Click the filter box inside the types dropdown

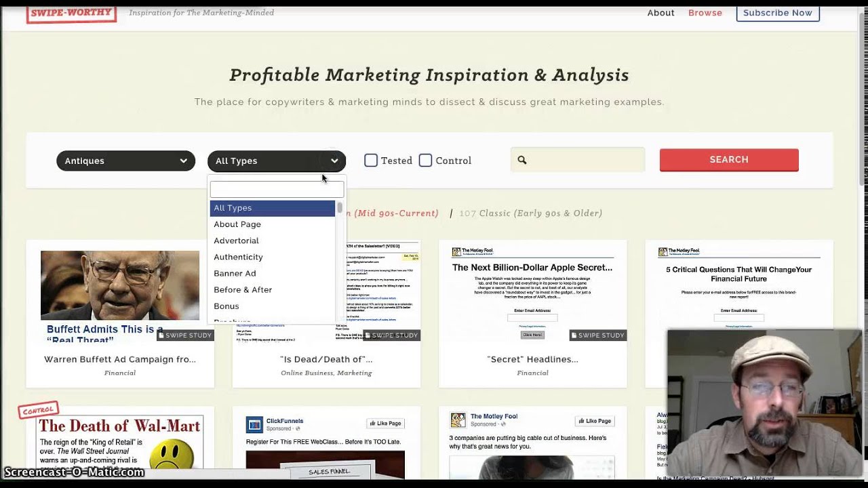(277, 189)
